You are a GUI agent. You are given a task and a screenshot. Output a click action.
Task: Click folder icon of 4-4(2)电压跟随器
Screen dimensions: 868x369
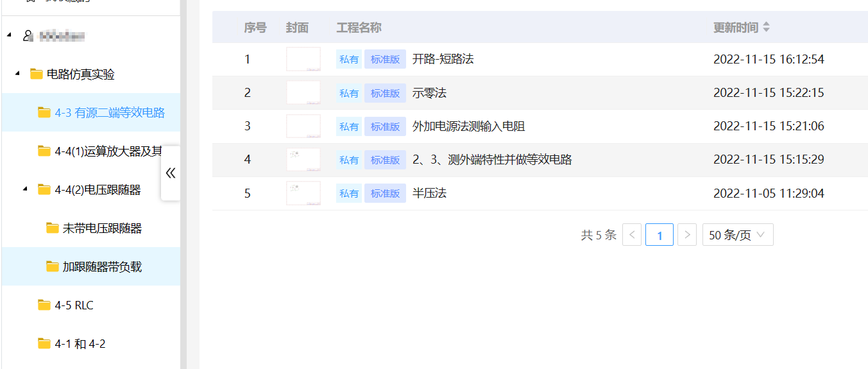pyautogui.click(x=44, y=190)
